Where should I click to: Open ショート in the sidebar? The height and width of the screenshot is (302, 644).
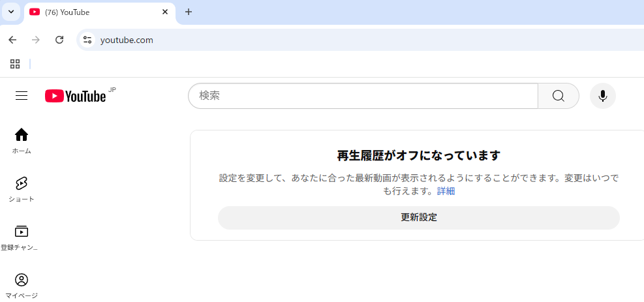pos(22,189)
